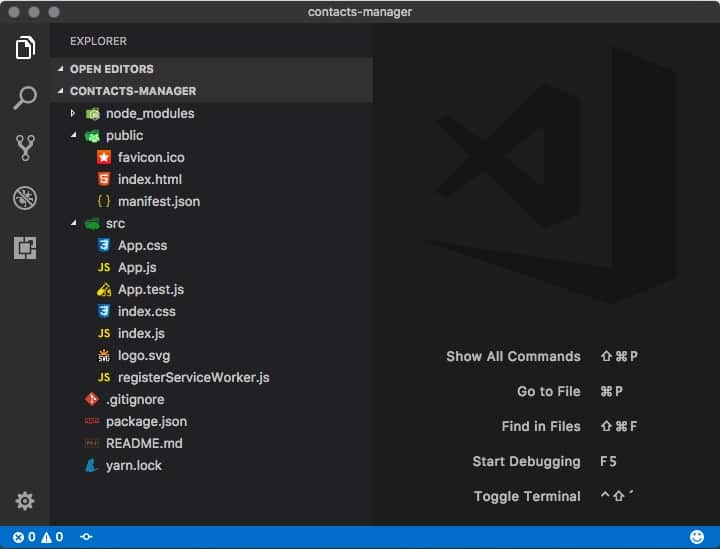Open package.json file
This screenshot has height=549, width=720.
(x=146, y=422)
